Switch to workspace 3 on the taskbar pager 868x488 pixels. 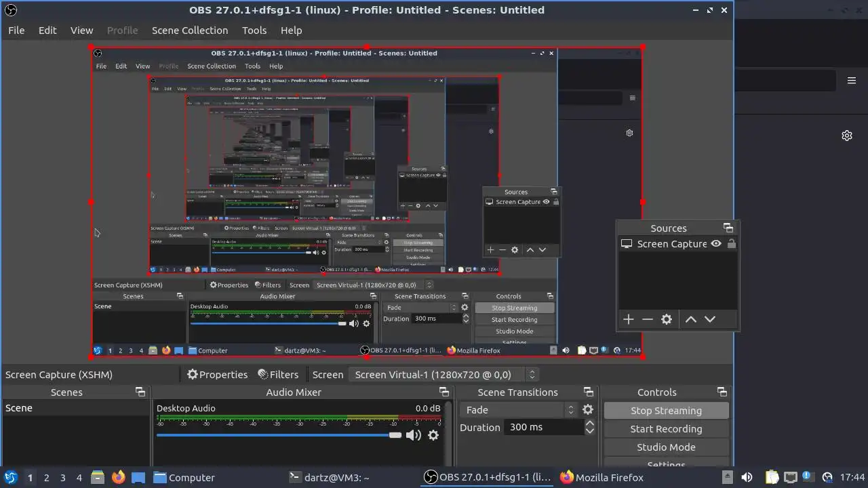pyautogui.click(x=62, y=477)
